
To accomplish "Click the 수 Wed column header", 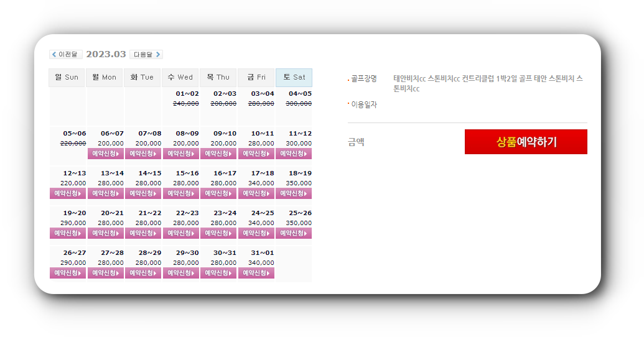I will [x=180, y=77].
